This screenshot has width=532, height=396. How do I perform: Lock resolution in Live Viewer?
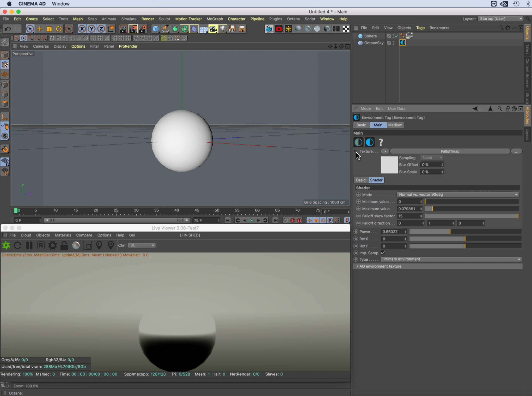pyautogui.click(x=64, y=245)
